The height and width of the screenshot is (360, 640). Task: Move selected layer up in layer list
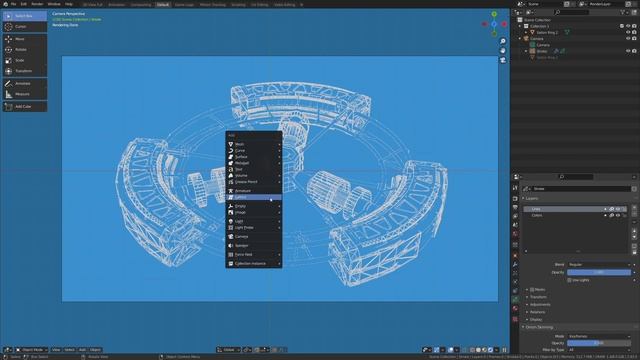pos(634,231)
